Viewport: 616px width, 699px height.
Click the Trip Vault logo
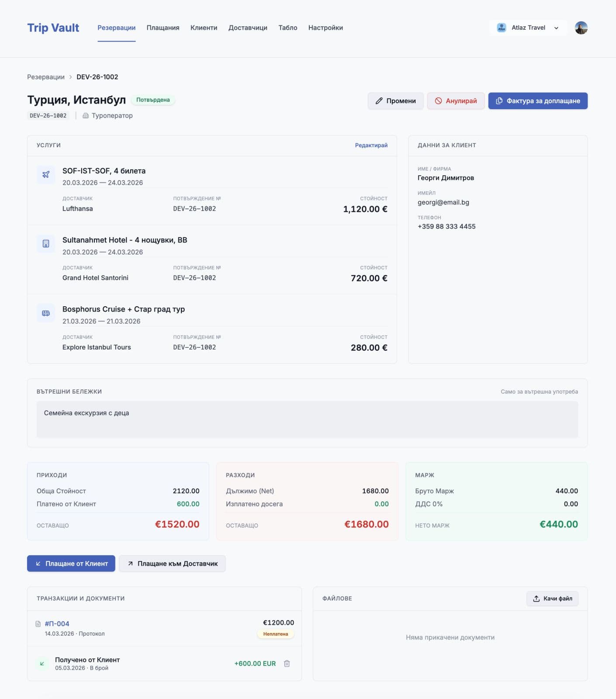[53, 28]
